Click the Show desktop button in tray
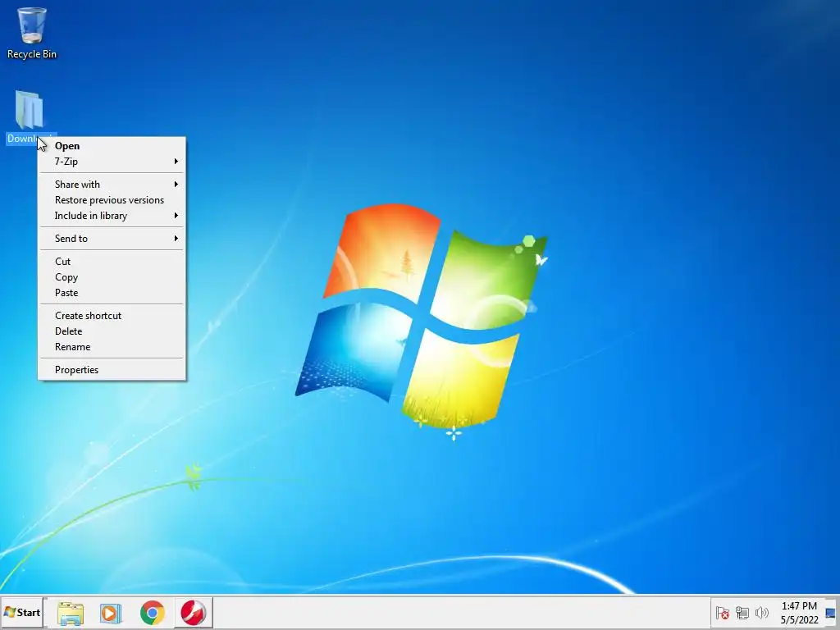Image resolution: width=840 pixels, height=630 pixels. (832, 613)
